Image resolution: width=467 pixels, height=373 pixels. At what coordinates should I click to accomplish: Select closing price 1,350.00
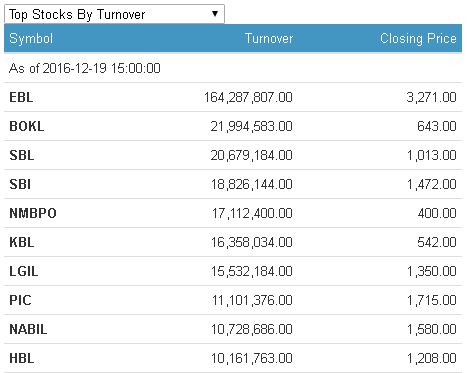point(432,271)
